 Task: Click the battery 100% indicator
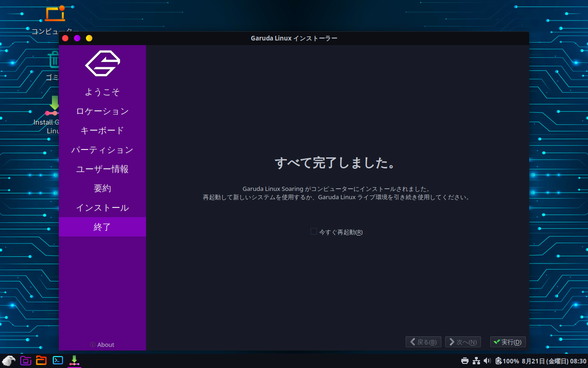[507, 361]
